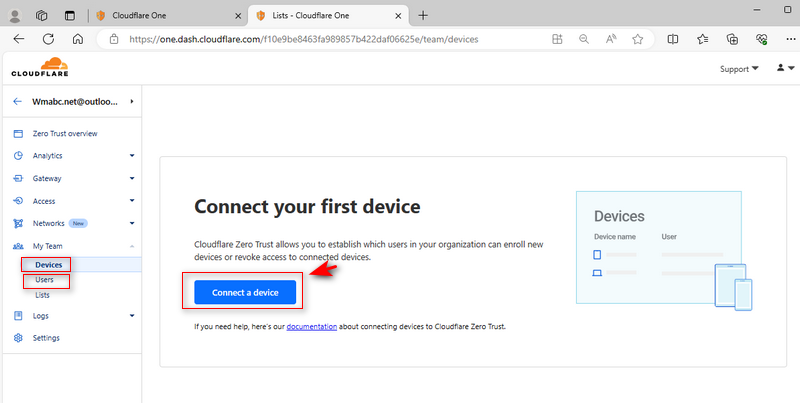Click the Zero Trust overview icon
Image resolution: width=800 pixels, height=403 pixels.
[18, 134]
